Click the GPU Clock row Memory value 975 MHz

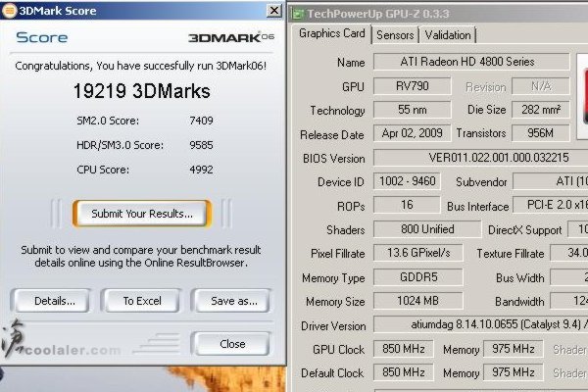tap(514, 349)
